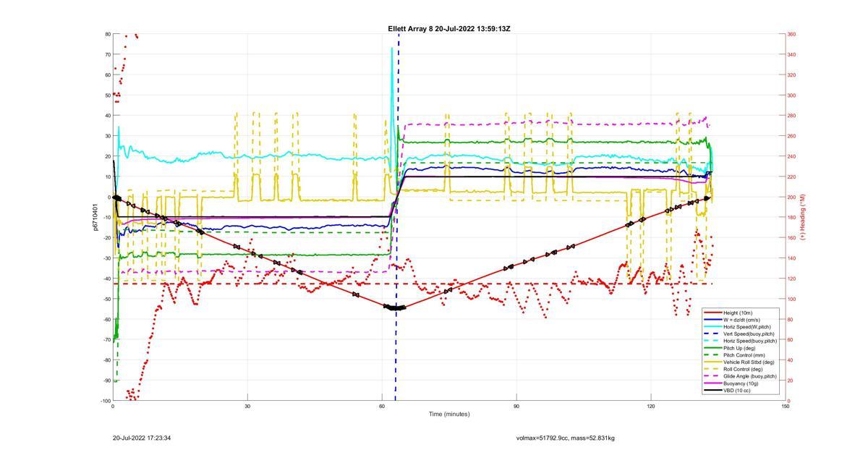Click the x-axis tick label '120'
Screen dimensions: 868x450
pyautogui.click(x=651, y=407)
